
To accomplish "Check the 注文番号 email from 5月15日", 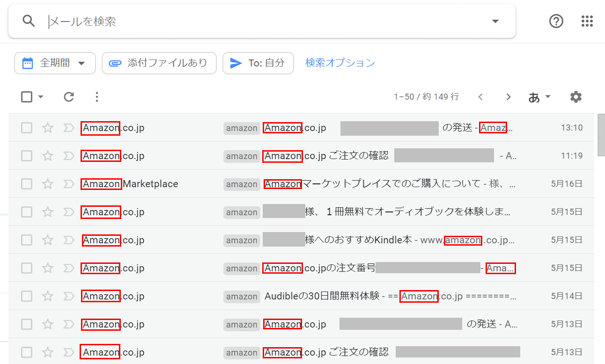I will coord(27,268).
